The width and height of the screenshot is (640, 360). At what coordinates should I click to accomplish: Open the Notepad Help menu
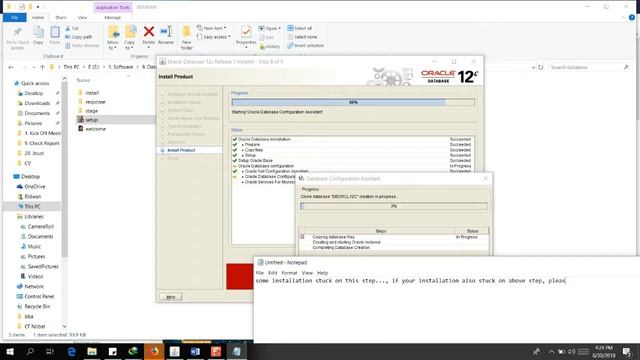click(x=322, y=273)
